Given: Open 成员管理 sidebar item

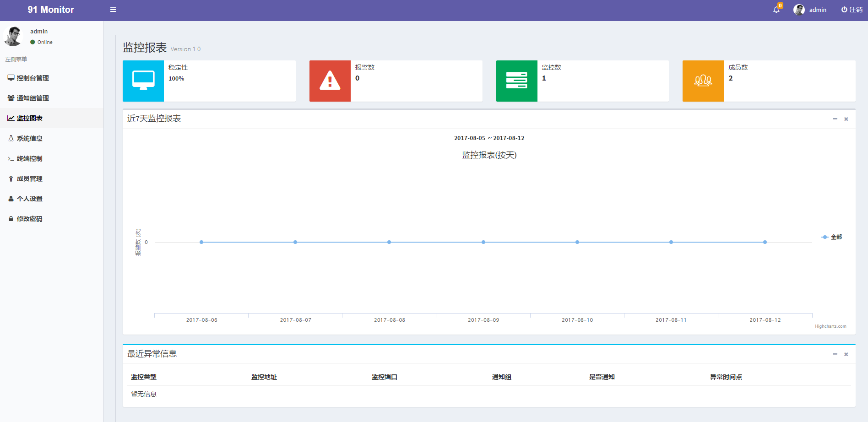Looking at the screenshot, I should click(x=52, y=179).
